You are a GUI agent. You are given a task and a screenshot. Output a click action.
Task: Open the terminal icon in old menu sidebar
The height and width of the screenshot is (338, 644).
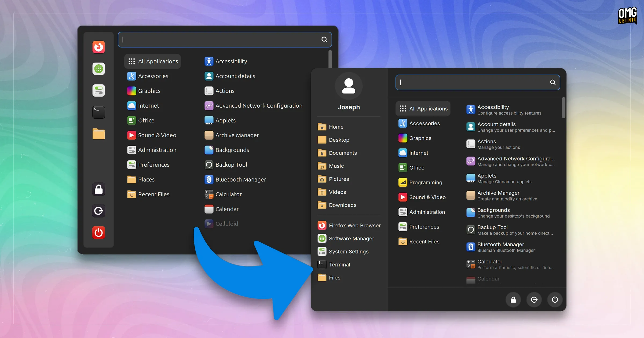tap(98, 112)
